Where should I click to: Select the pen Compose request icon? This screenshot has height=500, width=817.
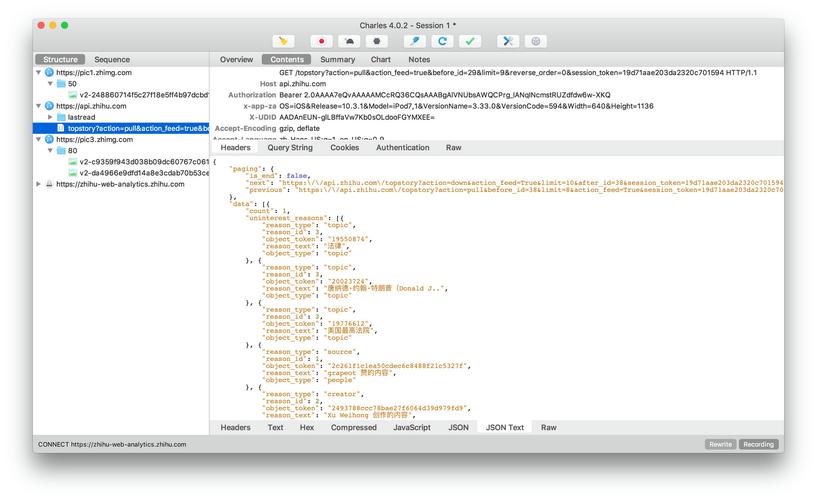414,41
